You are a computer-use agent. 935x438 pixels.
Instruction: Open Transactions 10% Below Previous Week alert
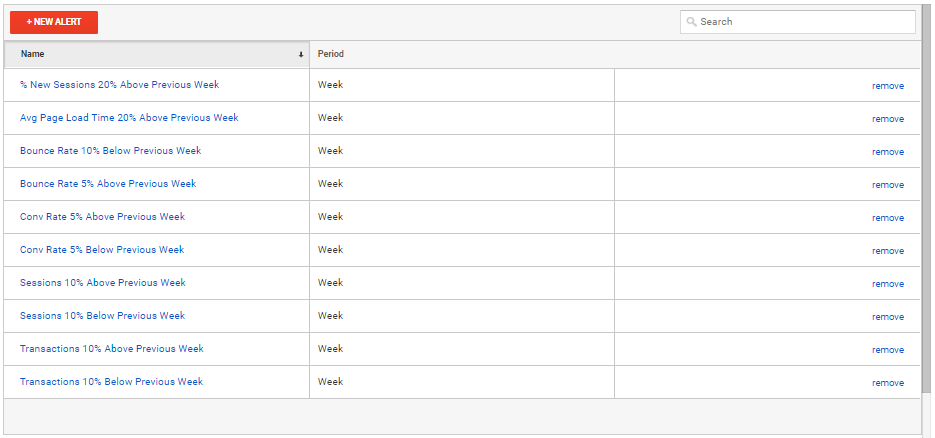pyautogui.click(x=111, y=381)
